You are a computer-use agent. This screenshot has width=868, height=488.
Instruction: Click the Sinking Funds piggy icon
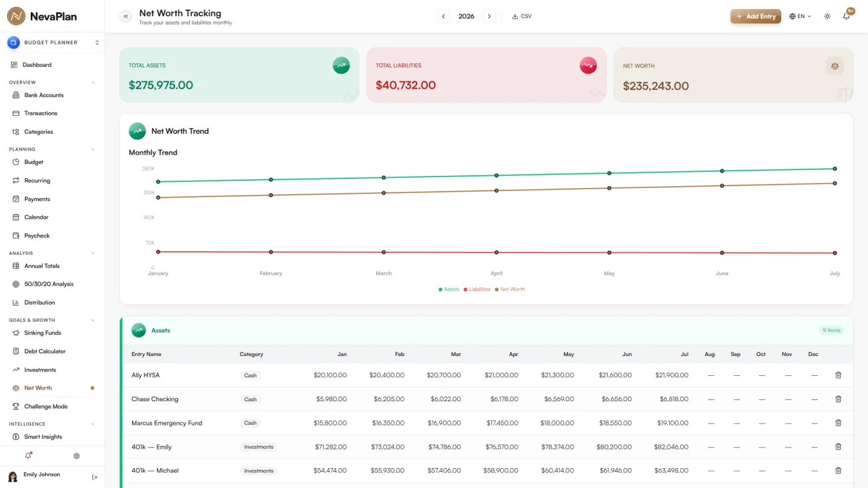(16, 333)
